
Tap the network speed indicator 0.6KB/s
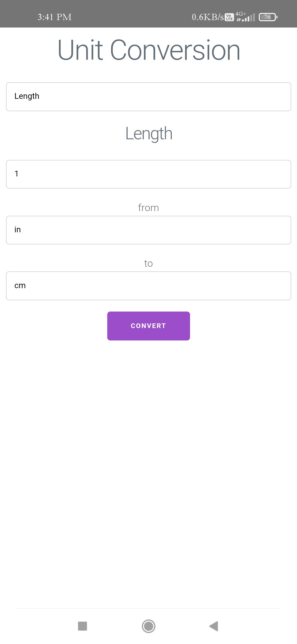207,17
